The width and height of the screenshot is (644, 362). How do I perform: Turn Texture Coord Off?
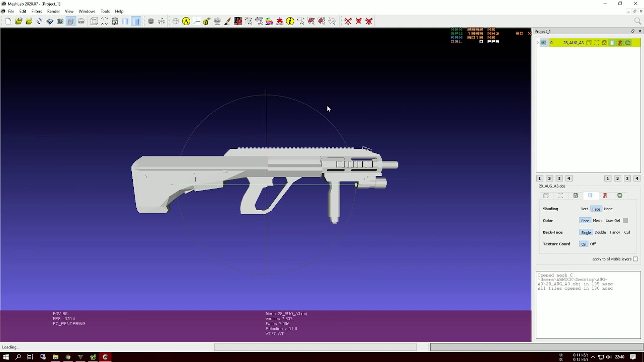tap(593, 244)
